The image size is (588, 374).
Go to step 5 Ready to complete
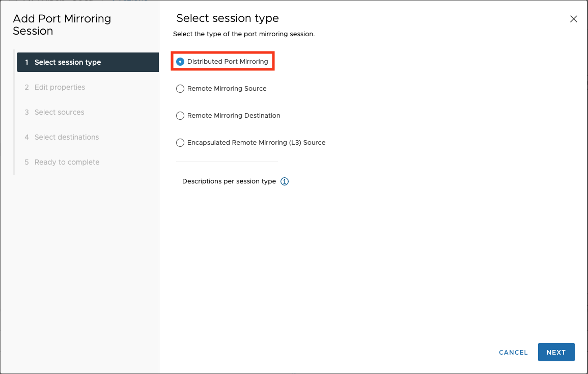(x=67, y=162)
